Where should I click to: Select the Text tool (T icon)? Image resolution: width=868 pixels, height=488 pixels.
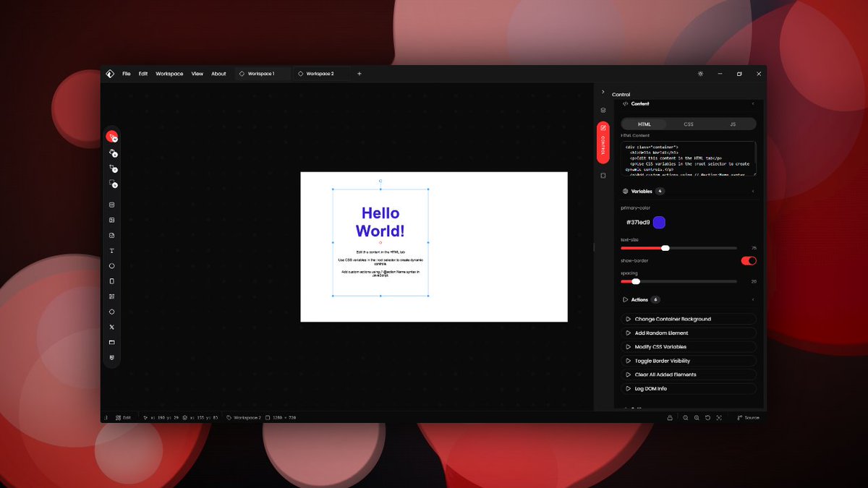(x=111, y=250)
